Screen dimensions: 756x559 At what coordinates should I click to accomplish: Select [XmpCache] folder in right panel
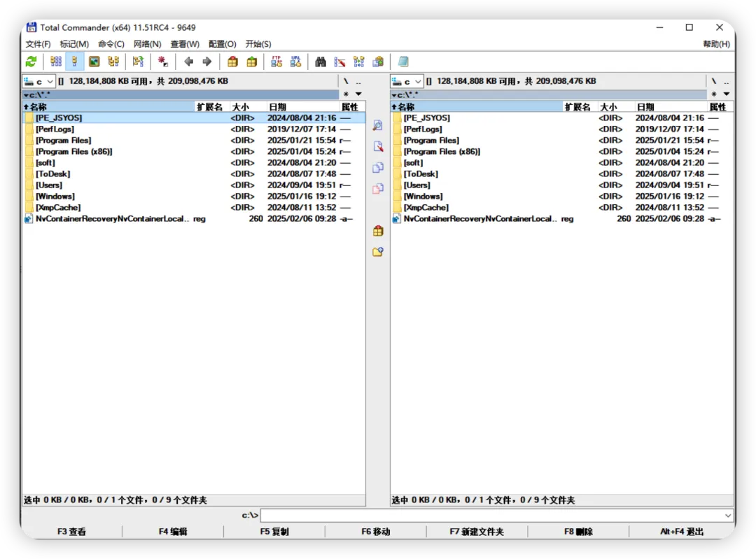[x=561, y=208]
